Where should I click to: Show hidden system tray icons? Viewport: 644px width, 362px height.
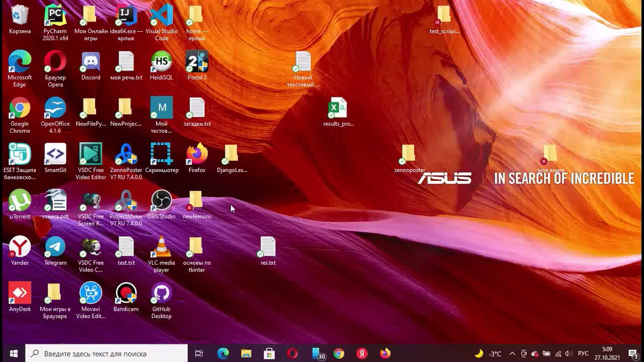(x=512, y=353)
